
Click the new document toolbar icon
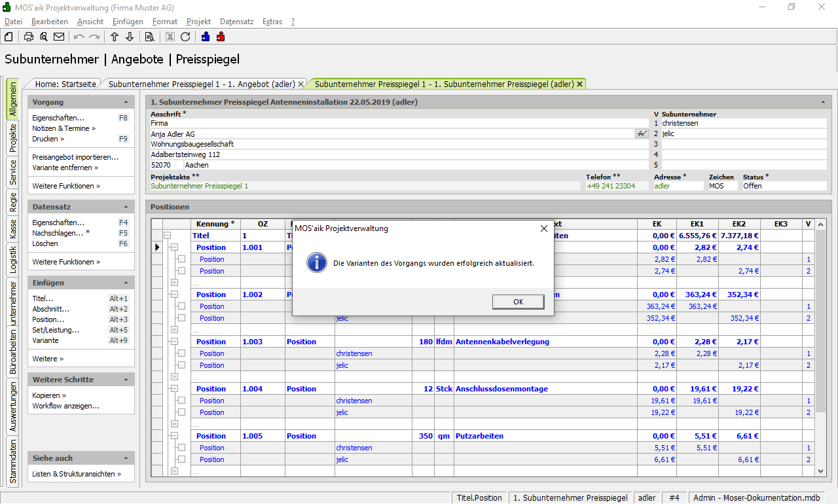tap(9, 37)
